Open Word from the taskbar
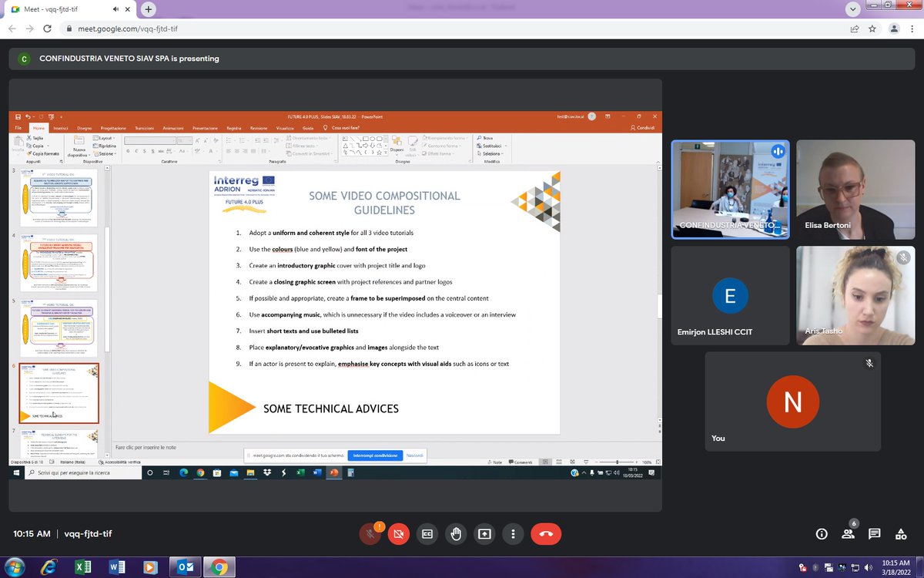The width and height of the screenshot is (924, 578). 117,566
